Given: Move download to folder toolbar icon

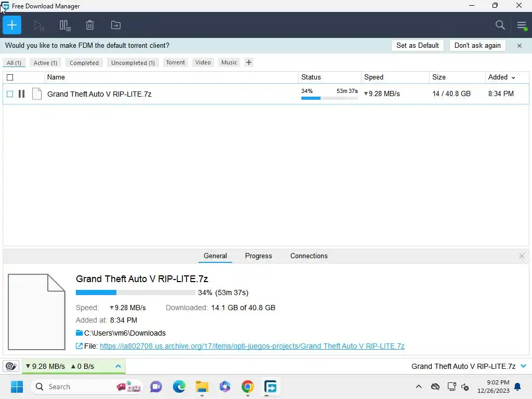Looking at the screenshot, I should click(x=116, y=25).
